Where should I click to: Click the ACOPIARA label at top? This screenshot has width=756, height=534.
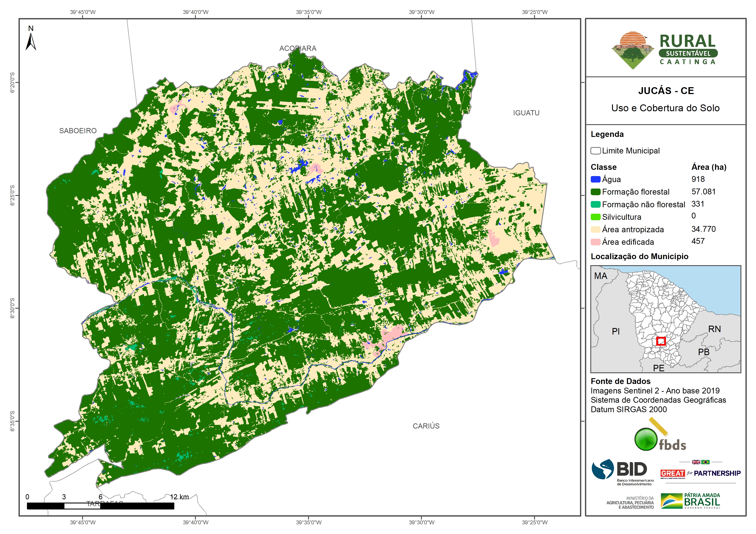pyautogui.click(x=298, y=48)
